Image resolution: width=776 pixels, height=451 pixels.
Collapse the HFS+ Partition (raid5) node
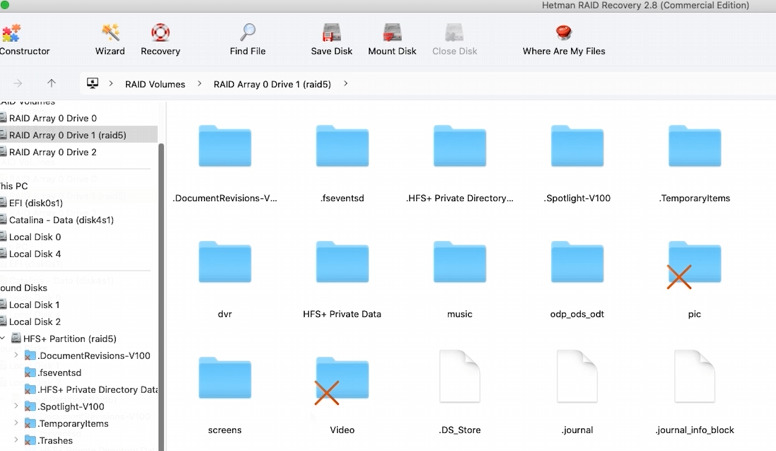(x=3, y=339)
